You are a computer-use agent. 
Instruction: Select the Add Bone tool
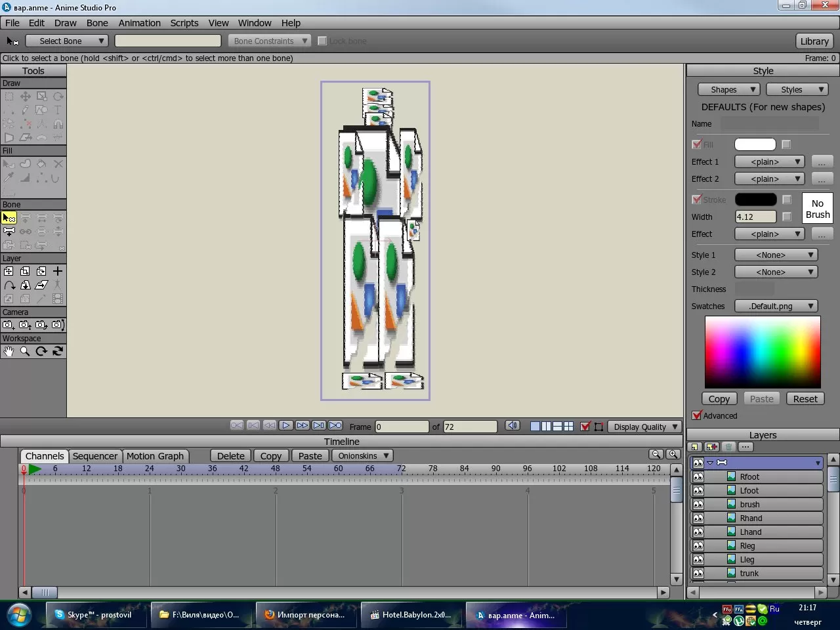pos(9,232)
